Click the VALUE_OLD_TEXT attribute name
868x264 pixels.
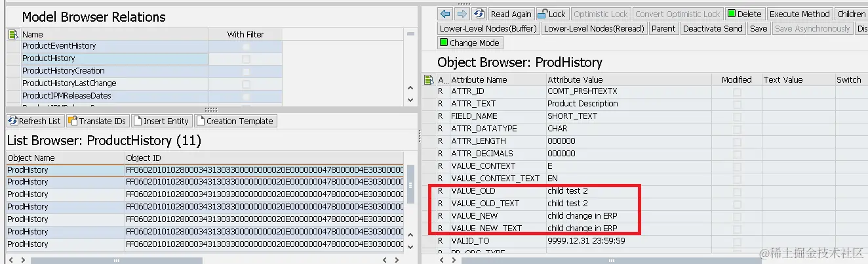coord(485,204)
